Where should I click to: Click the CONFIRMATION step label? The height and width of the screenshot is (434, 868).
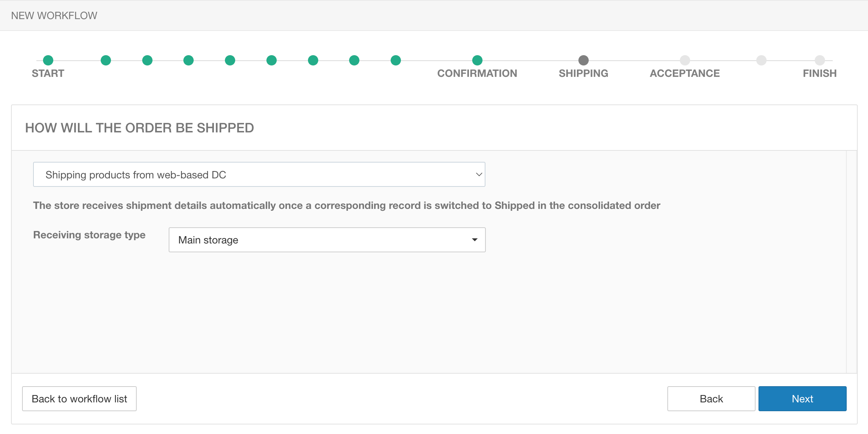tap(477, 73)
